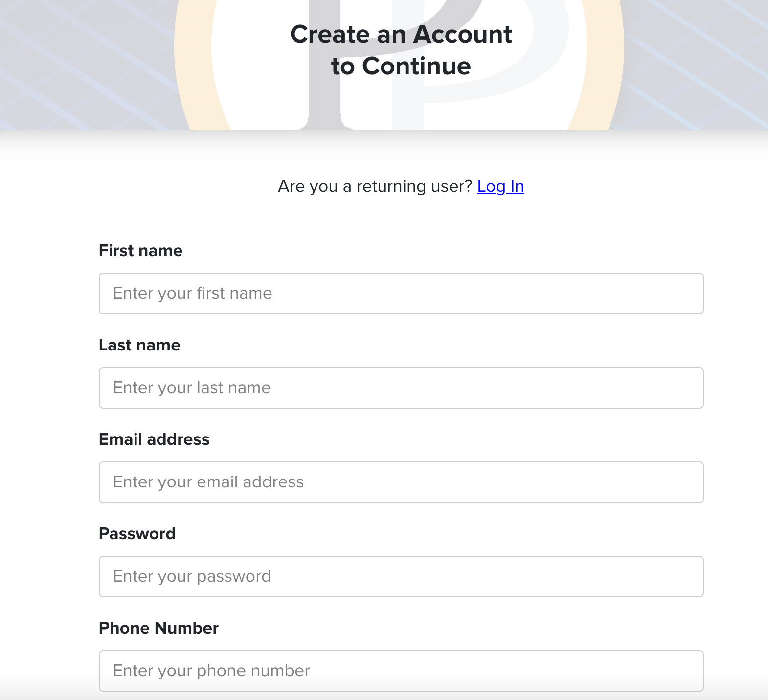Click the "Email address" field label
The height and width of the screenshot is (700, 768).
(154, 439)
